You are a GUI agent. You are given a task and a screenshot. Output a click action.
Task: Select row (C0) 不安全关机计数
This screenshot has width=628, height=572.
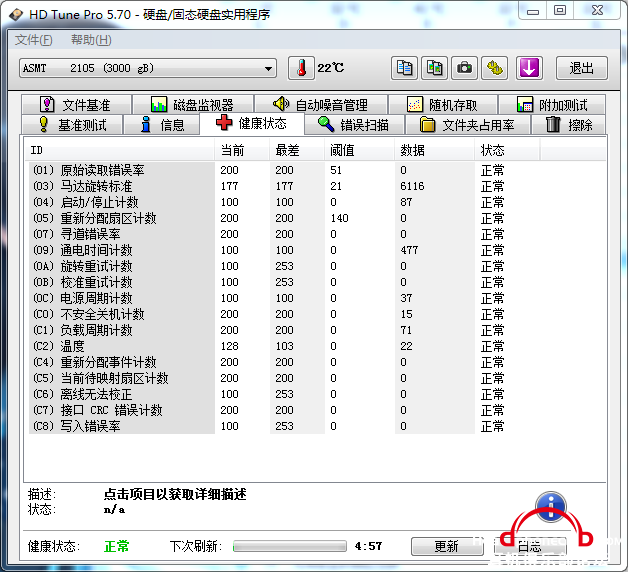pyautogui.click(x=284, y=314)
